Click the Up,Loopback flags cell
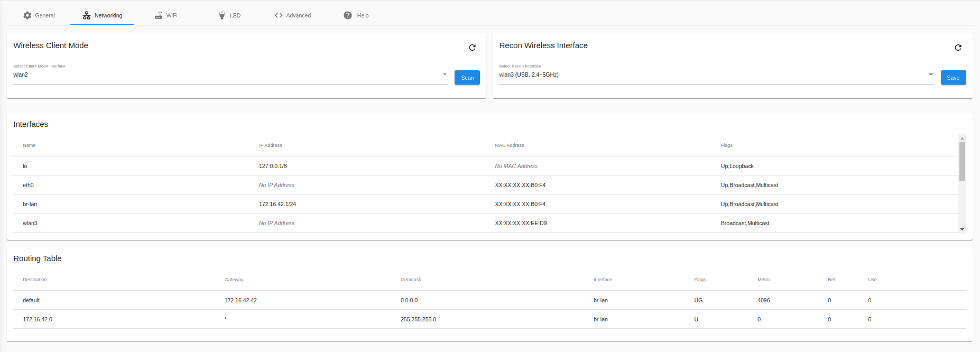This screenshot has height=352, width=980. [737, 166]
